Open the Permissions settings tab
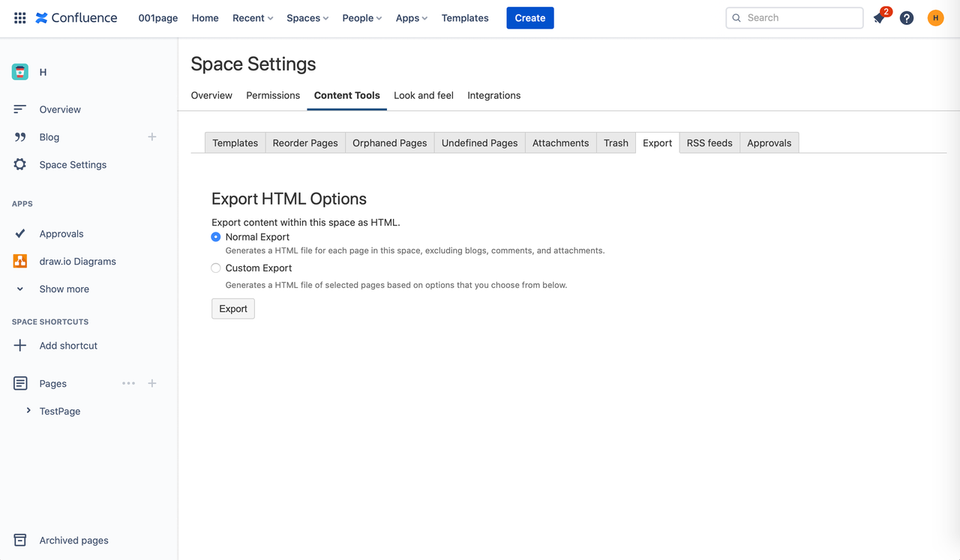 [x=273, y=95]
